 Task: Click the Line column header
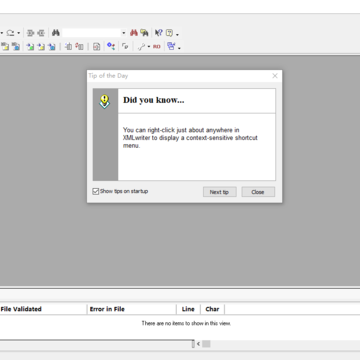[188, 309]
